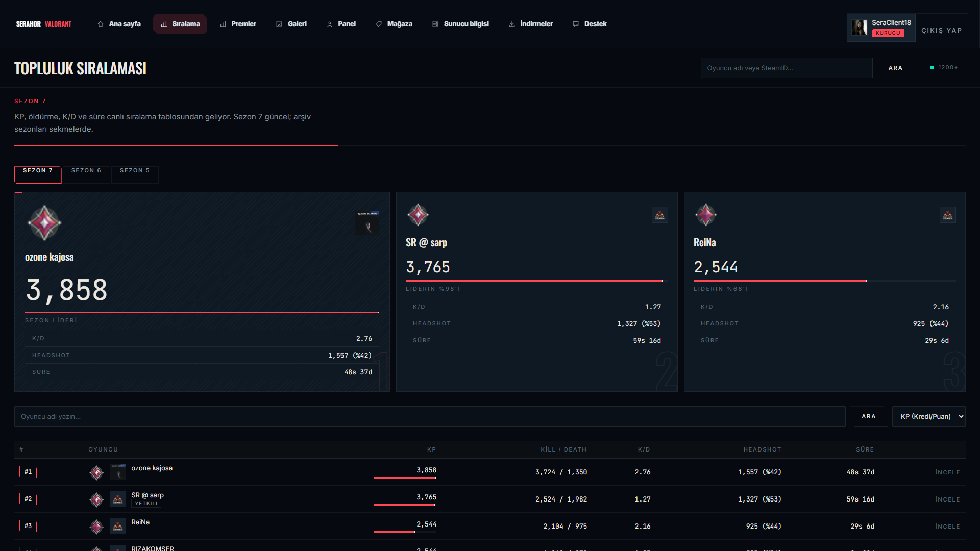The height and width of the screenshot is (551, 980).
Task: Focus the Oyuncu adı yazın input field
Action: tap(430, 416)
